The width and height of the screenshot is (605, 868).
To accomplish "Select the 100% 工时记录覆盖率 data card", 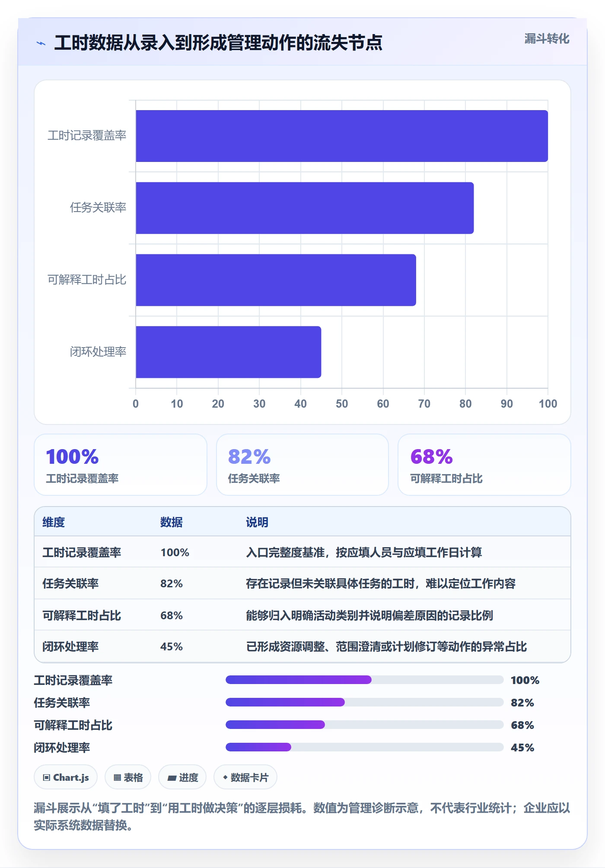I will (121, 465).
